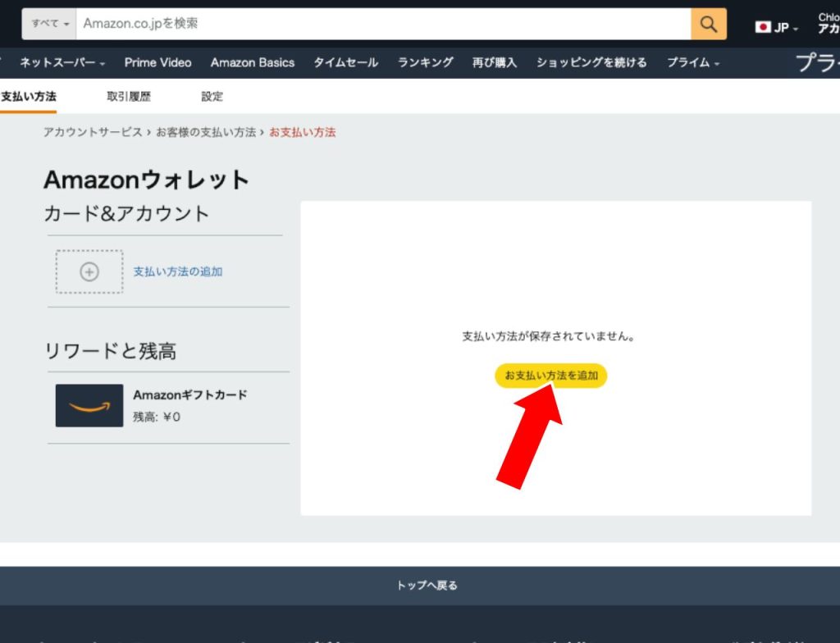
Task: Open the タイムセール page
Action: 345,62
